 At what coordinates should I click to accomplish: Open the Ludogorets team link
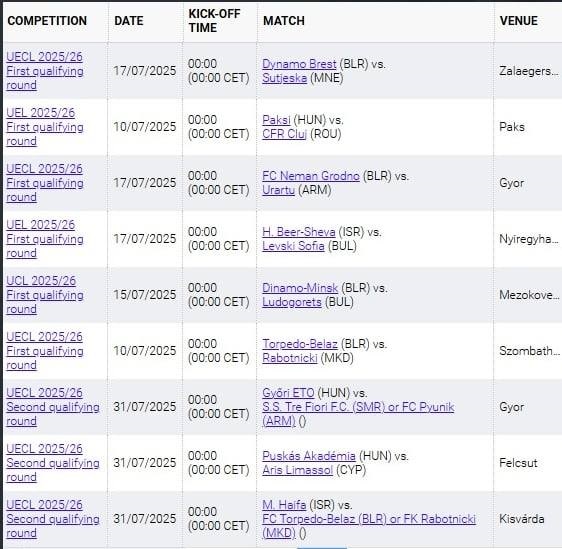tap(292, 302)
